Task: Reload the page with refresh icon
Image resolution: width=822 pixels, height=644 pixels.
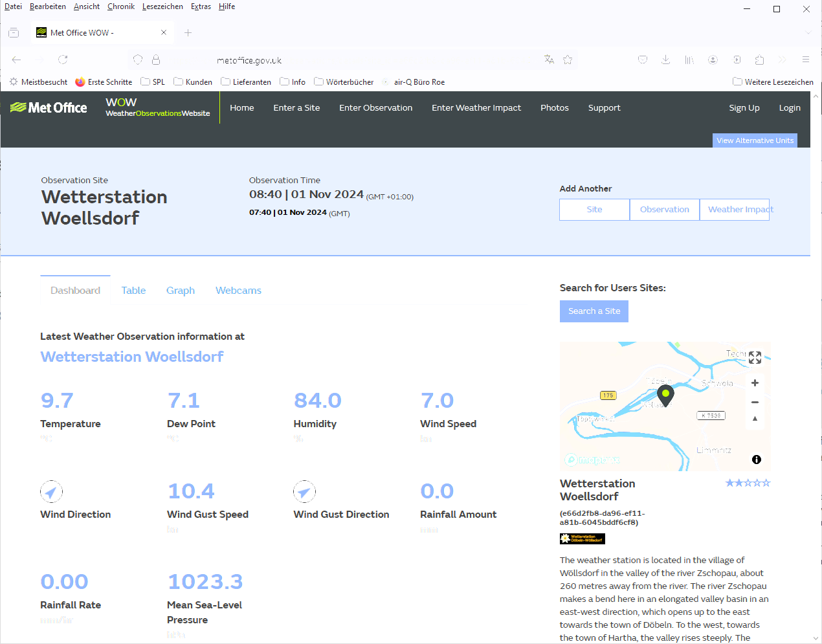Action: (x=63, y=60)
